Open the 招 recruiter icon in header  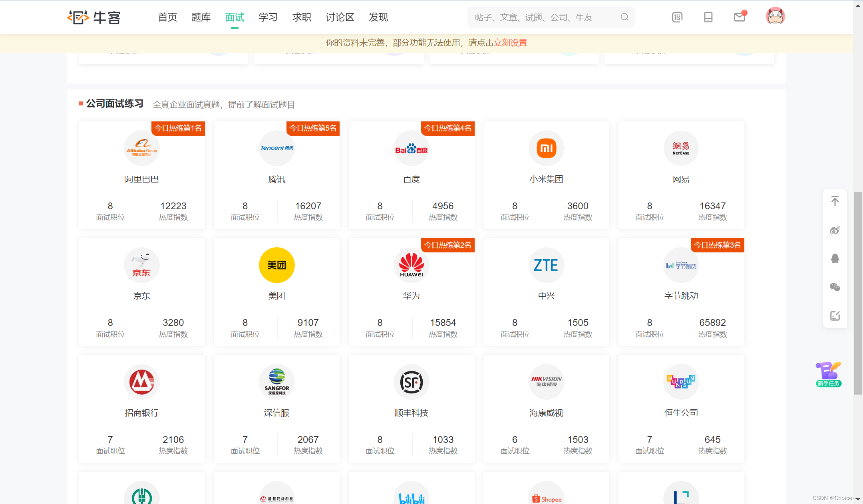[677, 17]
